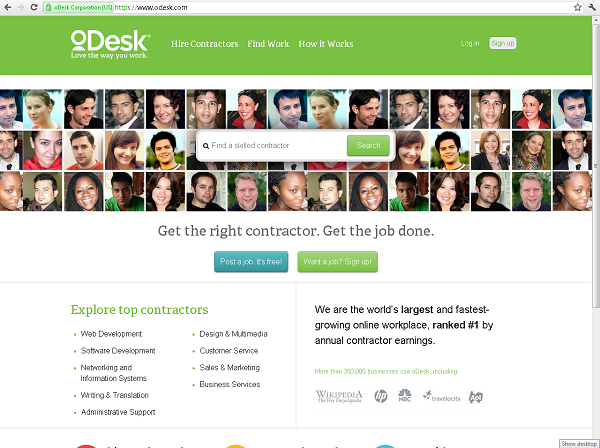Open How it Works page
The width and height of the screenshot is (600, 448).
326,44
